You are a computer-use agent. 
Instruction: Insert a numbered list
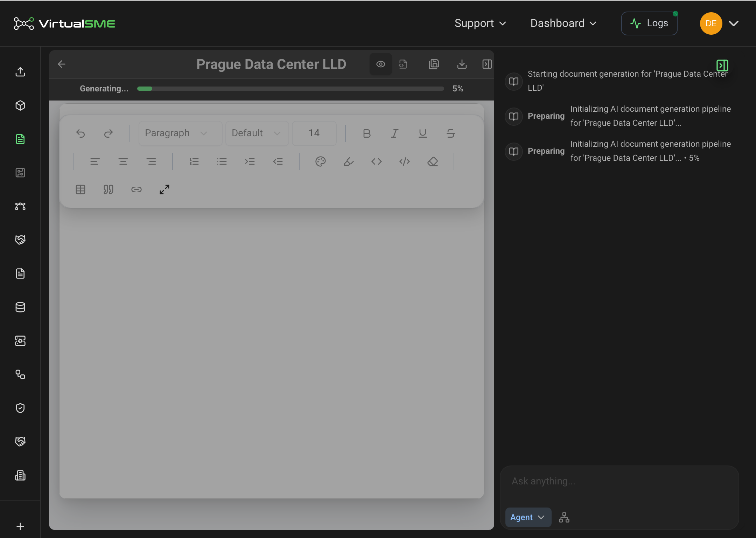194,161
